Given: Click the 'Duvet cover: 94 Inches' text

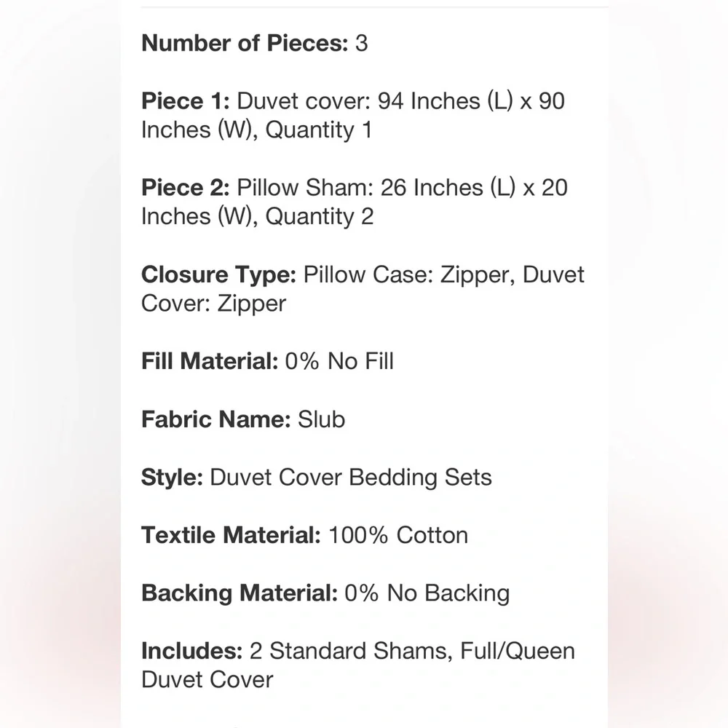Looking at the screenshot, I should click(x=358, y=100).
